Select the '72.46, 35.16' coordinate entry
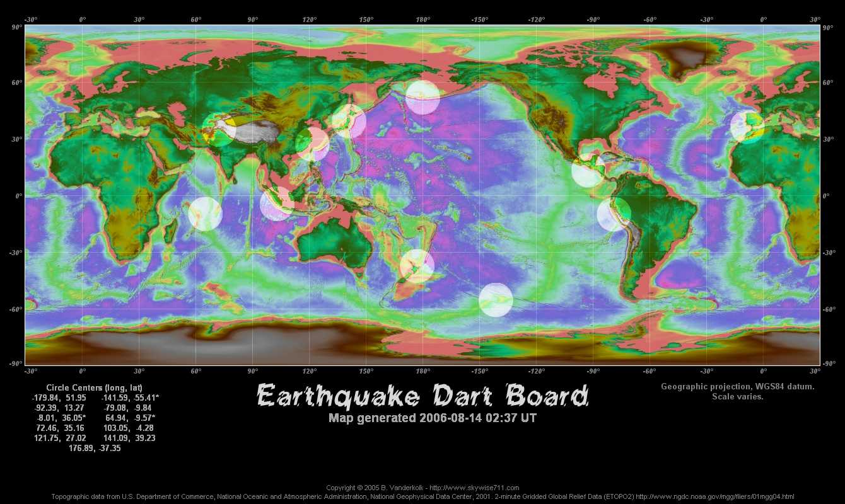This screenshot has width=845, height=504. click(x=61, y=428)
